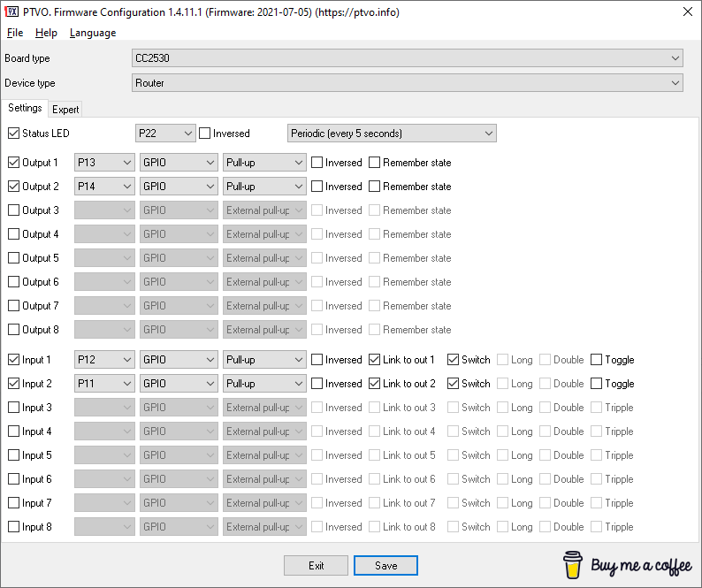Open Output 2 GPIO type dropdown
The height and width of the screenshot is (588, 702).
(179, 187)
